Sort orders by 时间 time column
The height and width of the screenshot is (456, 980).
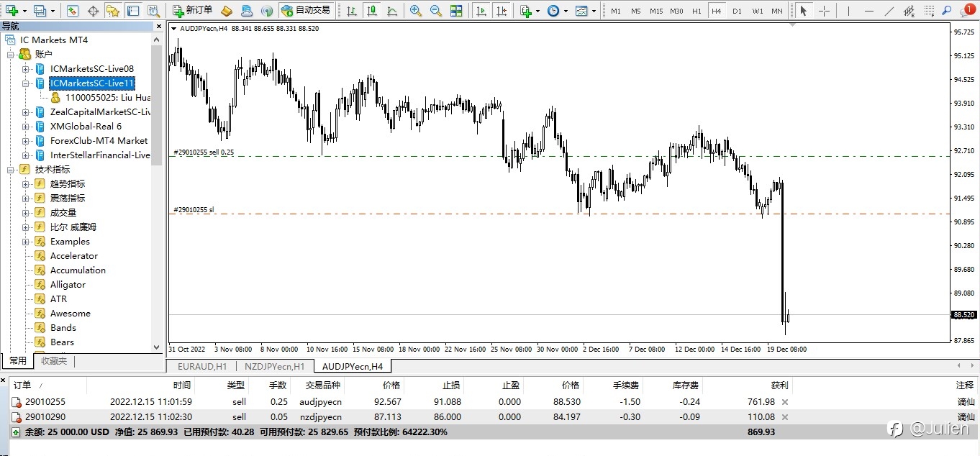tap(182, 386)
